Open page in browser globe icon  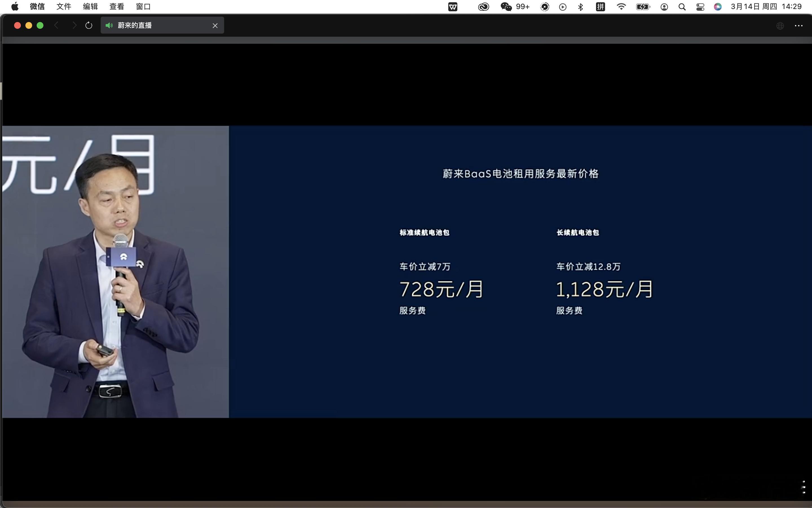[x=780, y=25]
